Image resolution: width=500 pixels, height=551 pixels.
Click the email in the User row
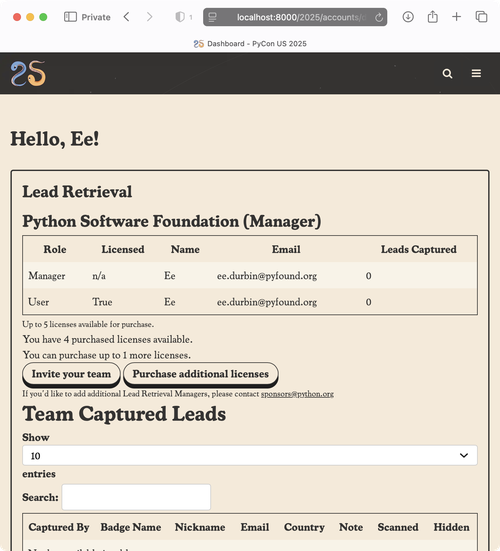coord(267,302)
